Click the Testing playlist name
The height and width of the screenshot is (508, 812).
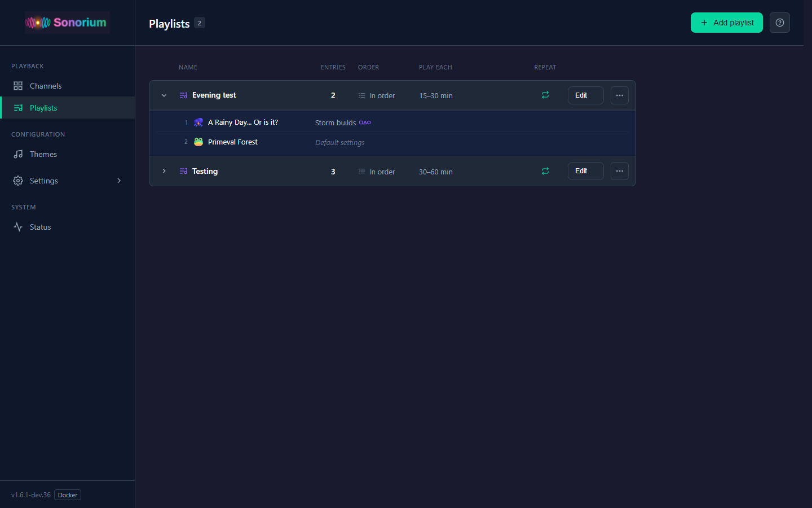coord(205,171)
